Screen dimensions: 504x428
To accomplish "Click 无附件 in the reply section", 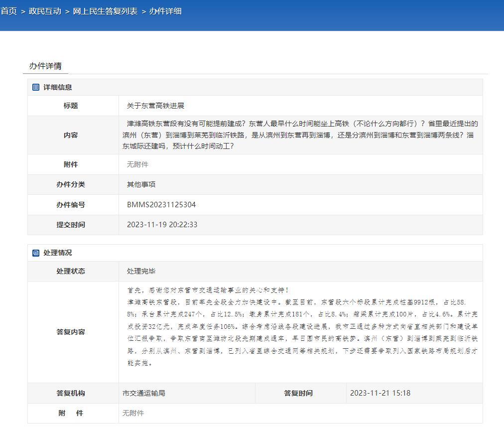I will point(133,413).
